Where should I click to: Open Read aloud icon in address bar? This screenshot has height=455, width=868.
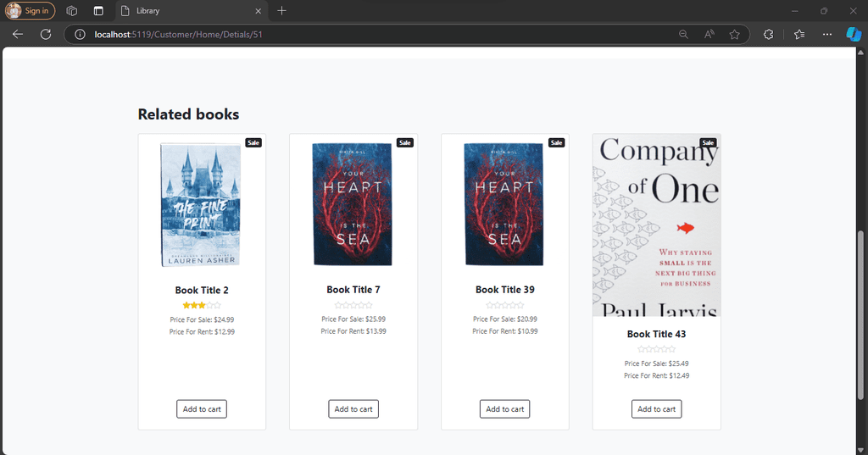[x=709, y=35]
